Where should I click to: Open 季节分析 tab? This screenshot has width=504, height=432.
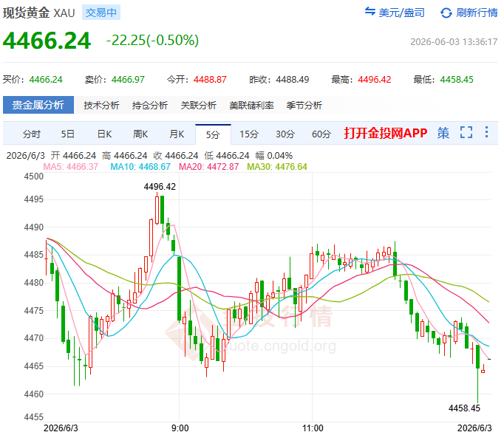[304, 105]
